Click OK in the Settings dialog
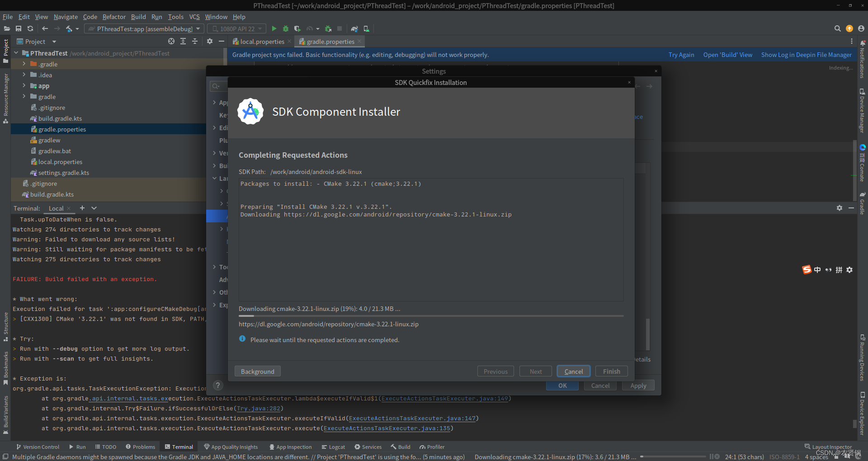The width and height of the screenshot is (868, 461). pos(562,386)
